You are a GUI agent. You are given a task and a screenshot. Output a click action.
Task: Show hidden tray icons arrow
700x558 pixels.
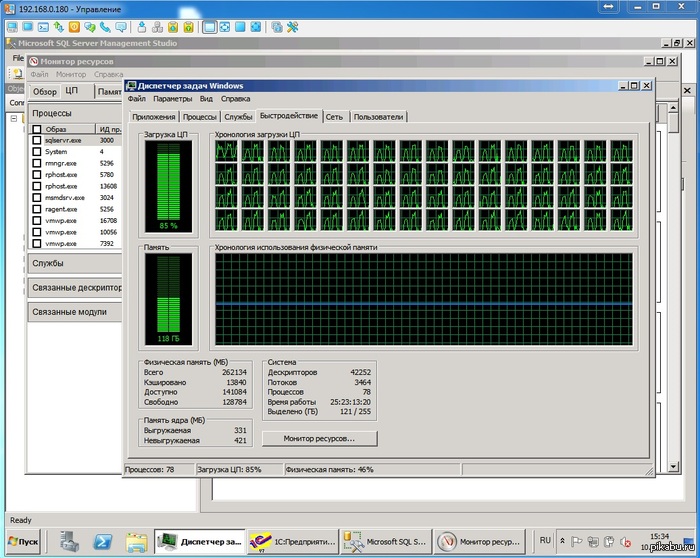(x=562, y=541)
